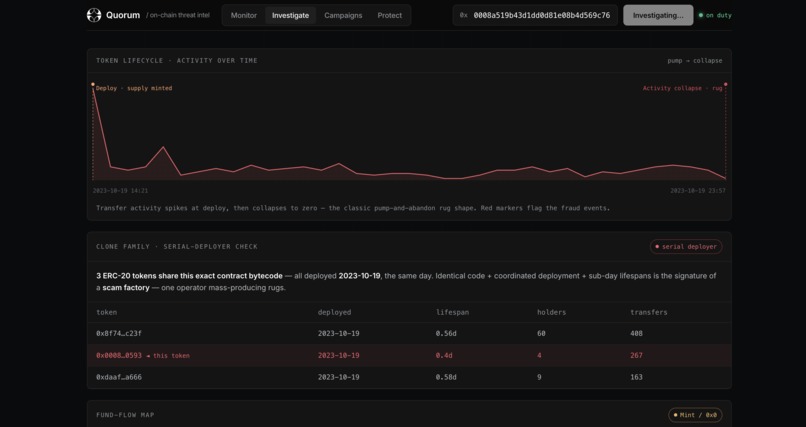Select token row 0xdaaf…a666

pyautogui.click(x=409, y=377)
